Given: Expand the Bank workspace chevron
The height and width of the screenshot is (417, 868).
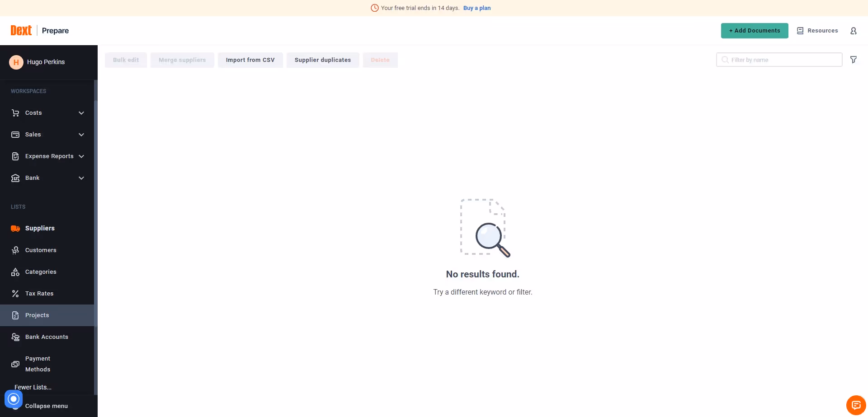Looking at the screenshot, I should [81, 178].
